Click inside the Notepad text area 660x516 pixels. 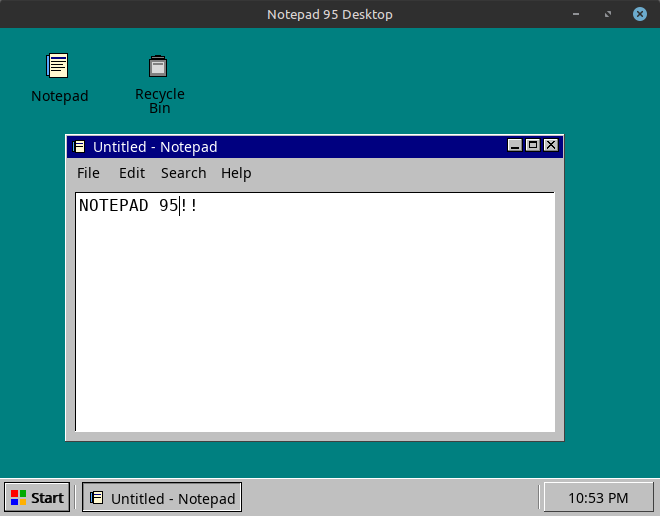(x=315, y=312)
